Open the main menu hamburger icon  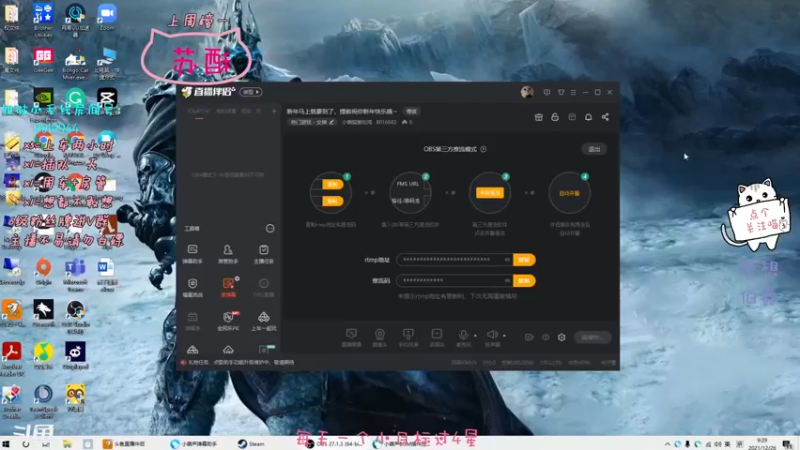click(573, 92)
